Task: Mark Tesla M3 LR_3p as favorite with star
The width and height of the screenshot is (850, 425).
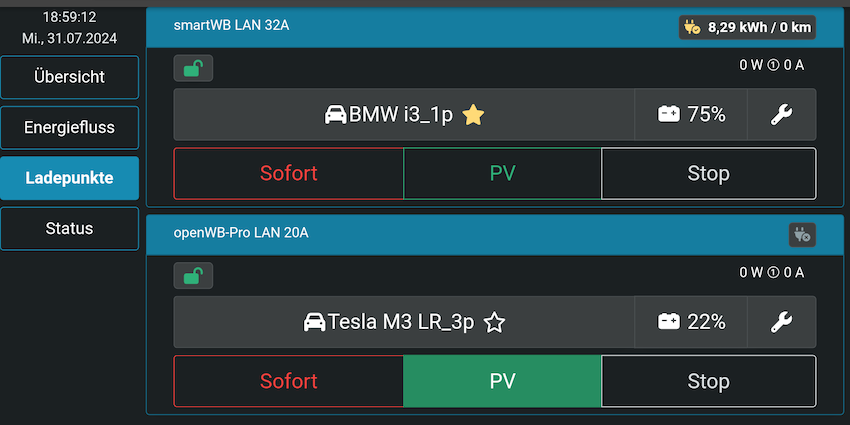Action: [494, 323]
